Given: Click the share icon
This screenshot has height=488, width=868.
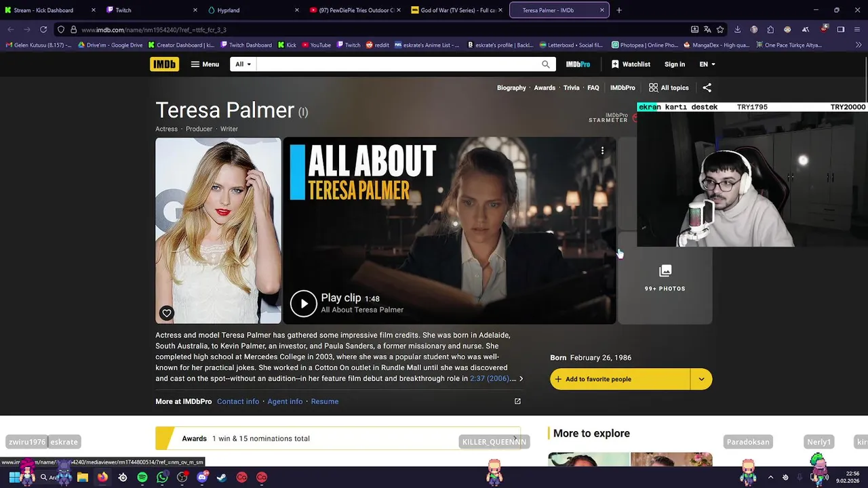Looking at the screenshot, I should [x=707, y=87].
